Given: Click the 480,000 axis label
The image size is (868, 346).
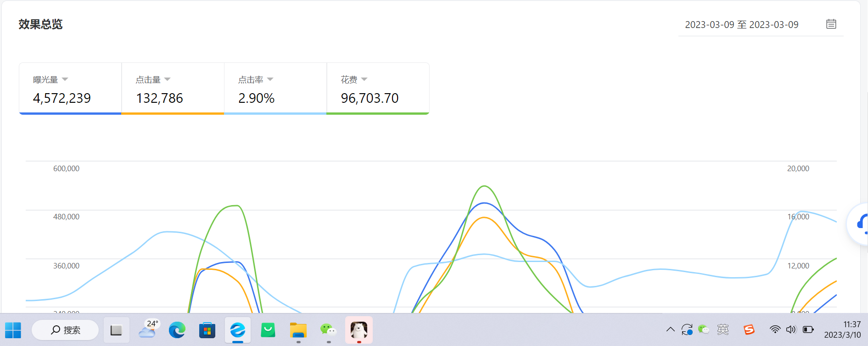Looking at the screenshot, I should (66, 217).
